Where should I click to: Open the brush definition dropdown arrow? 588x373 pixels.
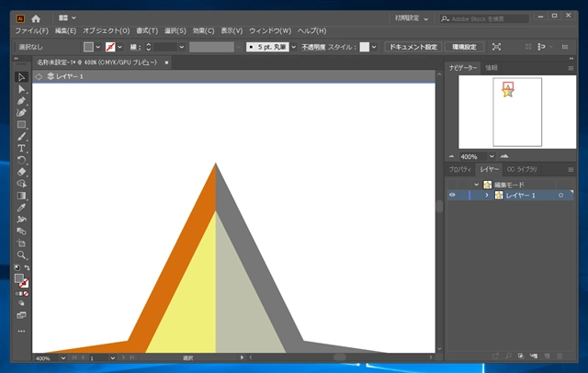[294, 47]
